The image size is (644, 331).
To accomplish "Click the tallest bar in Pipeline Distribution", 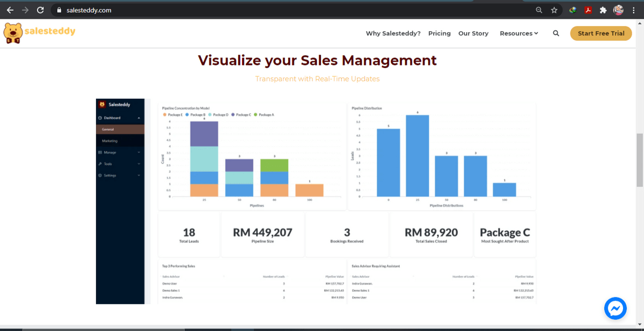I will point(418,156).
